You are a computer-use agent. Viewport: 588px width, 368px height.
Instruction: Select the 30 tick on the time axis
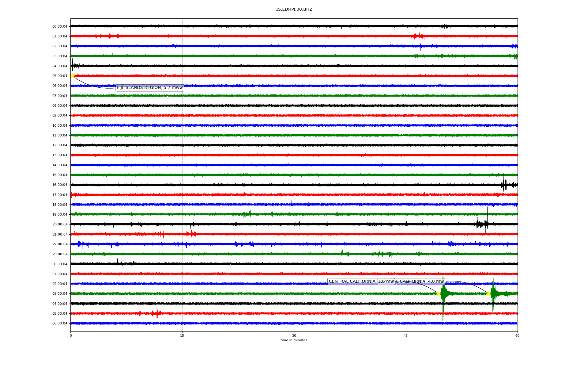point(294,335)
